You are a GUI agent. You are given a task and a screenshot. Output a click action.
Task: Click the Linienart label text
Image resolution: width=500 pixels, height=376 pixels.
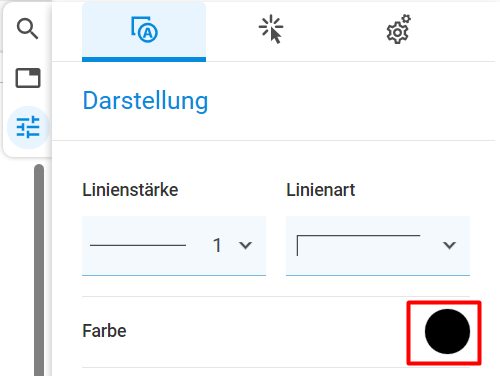321,190
